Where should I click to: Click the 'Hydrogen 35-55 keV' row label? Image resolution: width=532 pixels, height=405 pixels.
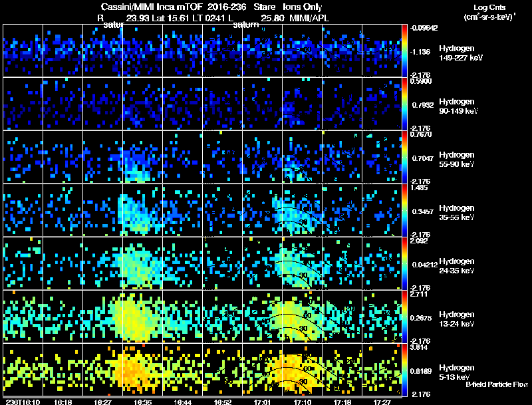(x=457, y=213)
